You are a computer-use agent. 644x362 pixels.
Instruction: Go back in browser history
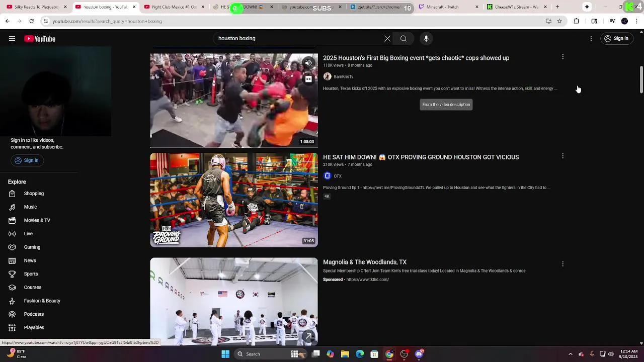click(x=8, y=21)
